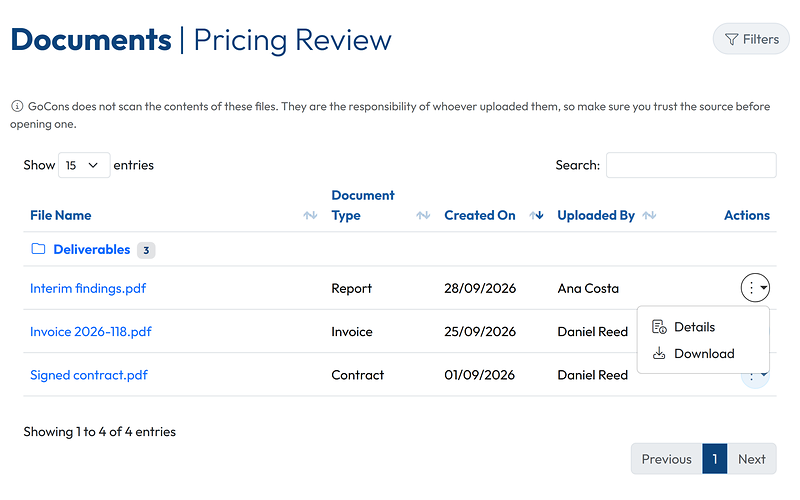This screenshot has width=800, height=500.
Task: Click Daniel Reed in the Signed contract row
Action: [x=593, y=376]
